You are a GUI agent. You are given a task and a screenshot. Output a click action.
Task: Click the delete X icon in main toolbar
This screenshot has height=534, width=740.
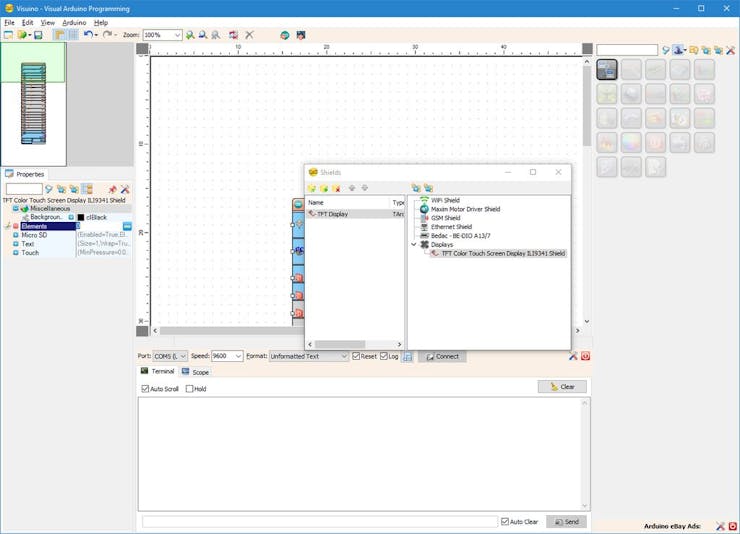click(x=249, y=35)
